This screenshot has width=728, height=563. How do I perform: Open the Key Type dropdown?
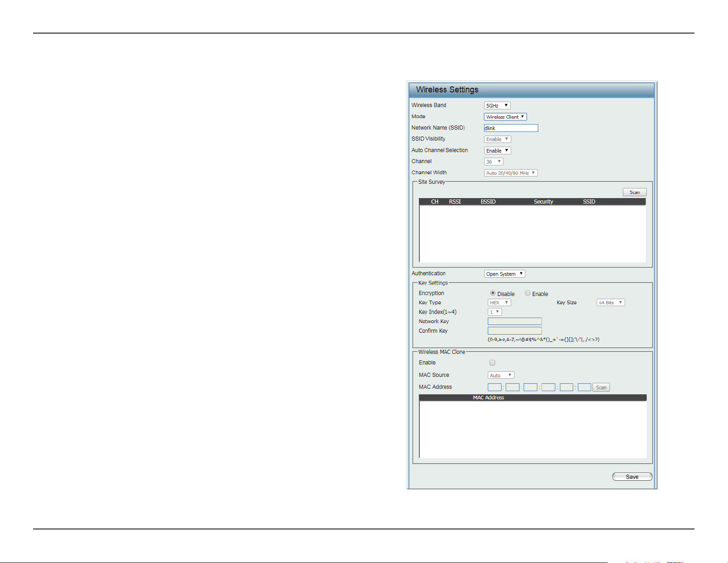click(x=499, y=302)
